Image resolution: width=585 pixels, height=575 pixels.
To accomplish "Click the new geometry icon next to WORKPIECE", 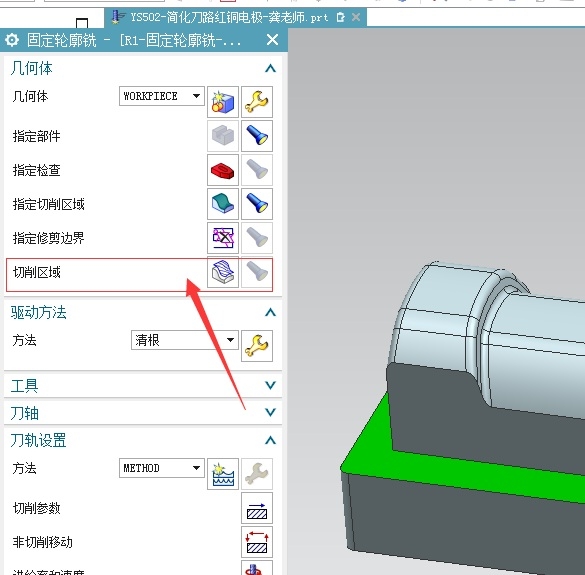I will (x=223, y=102).
